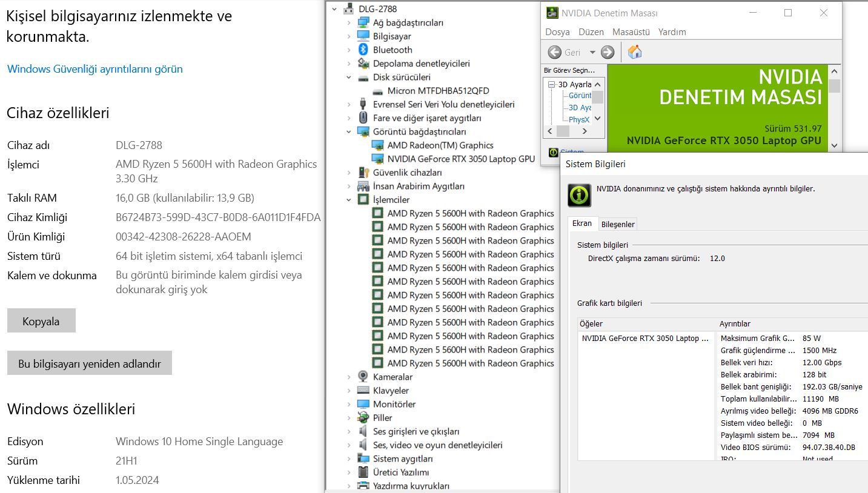
Task: Click the forward arrow in NVIDIA Denetim Masası
Action: 608,52
